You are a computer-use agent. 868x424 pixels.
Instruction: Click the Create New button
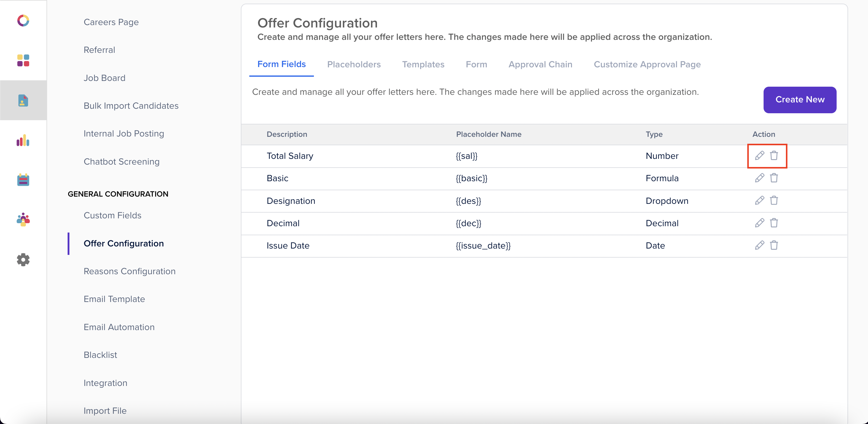coord(799,100)
